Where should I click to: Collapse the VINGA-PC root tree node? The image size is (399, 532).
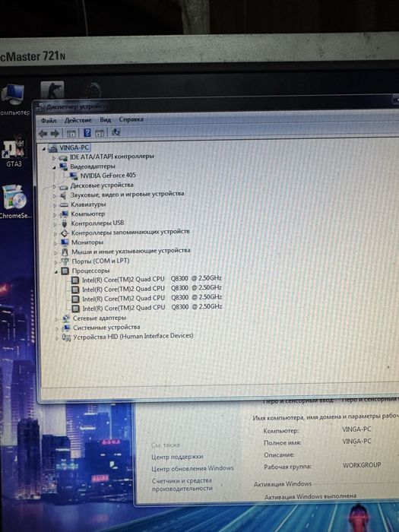(44, 149)
